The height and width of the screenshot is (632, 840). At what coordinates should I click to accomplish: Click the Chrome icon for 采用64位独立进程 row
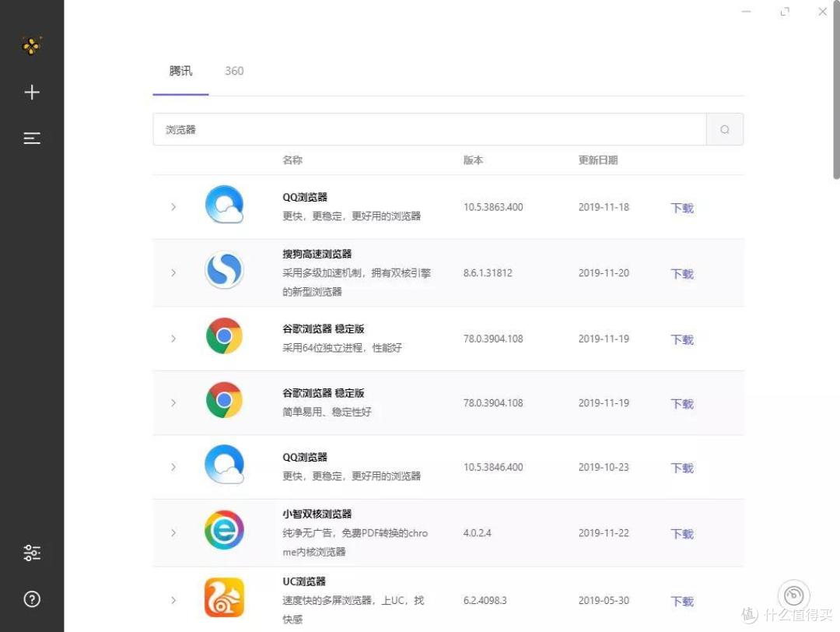click(225, 336)
